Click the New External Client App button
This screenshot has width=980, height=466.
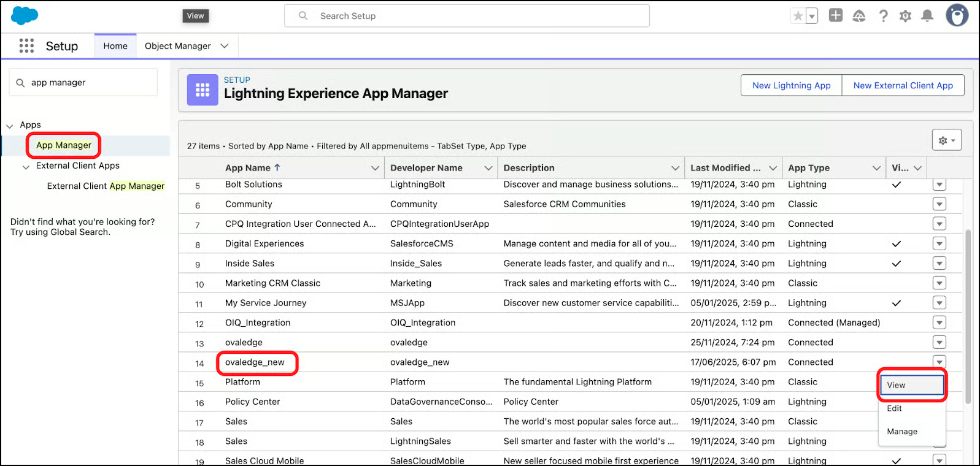pos(903,85)
